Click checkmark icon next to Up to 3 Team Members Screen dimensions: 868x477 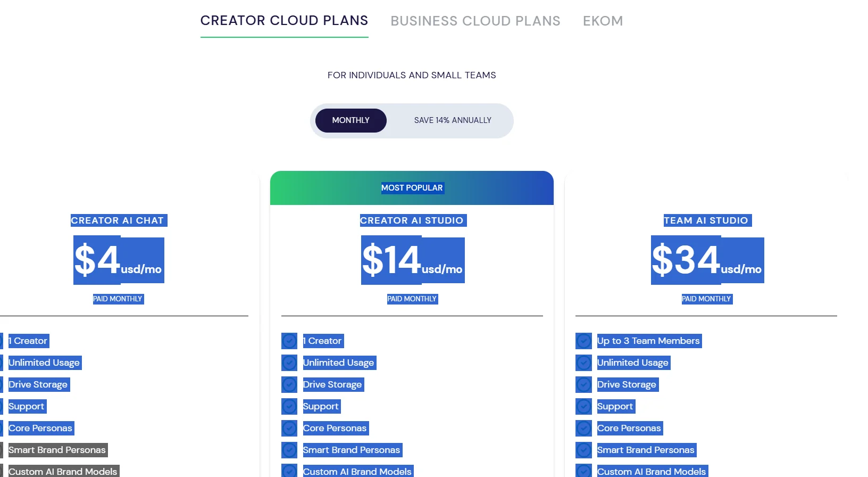pyautogui.click(x=583, y=341)
